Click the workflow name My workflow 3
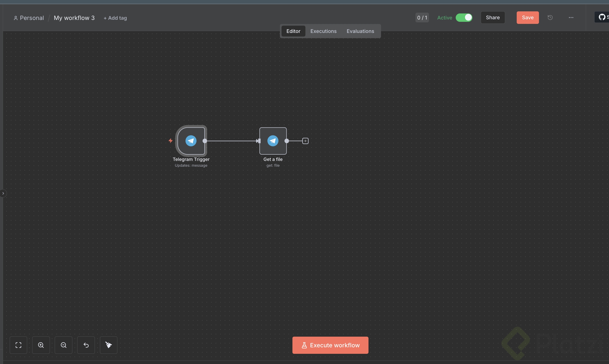 point(74,18)
